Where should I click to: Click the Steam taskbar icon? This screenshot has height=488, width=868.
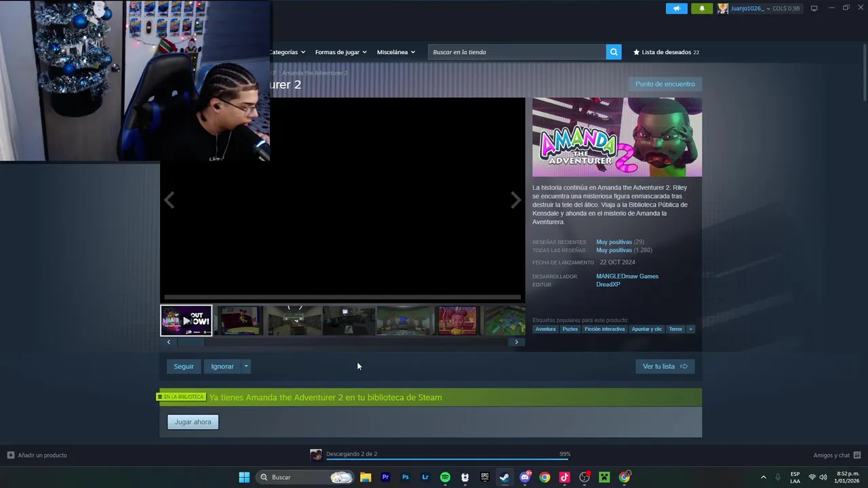(x=505, y=477)
